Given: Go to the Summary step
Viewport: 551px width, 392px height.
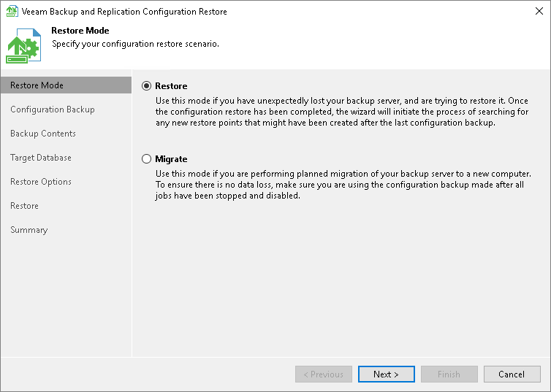Looking at the screenshot, I should [29, 230].
